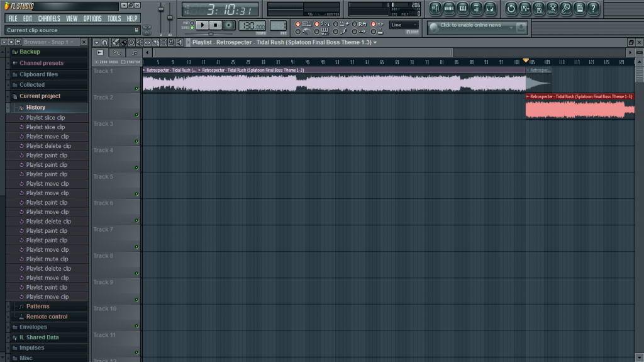The height and width of the screenshot is (362, 644).
Task: Open the Help question mark icon
Action: click(x=593, y=8)
